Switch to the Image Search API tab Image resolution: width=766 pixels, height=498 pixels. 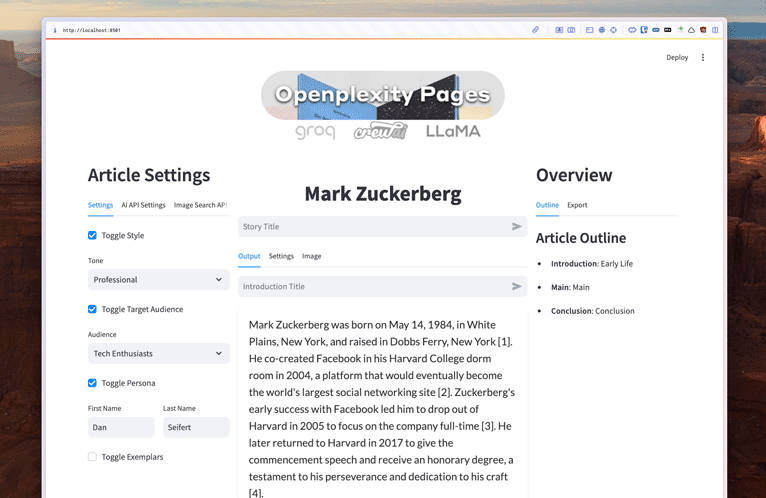[x=200, y=205]
